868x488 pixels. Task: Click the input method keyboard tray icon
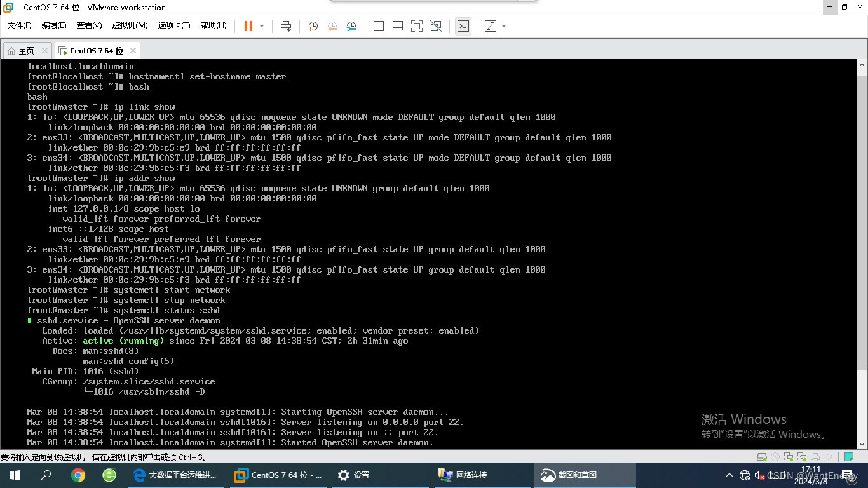coord(776,475)
